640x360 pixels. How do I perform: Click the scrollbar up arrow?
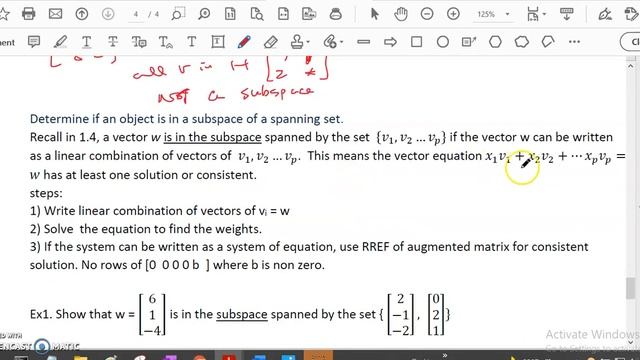tap(631, 66)
